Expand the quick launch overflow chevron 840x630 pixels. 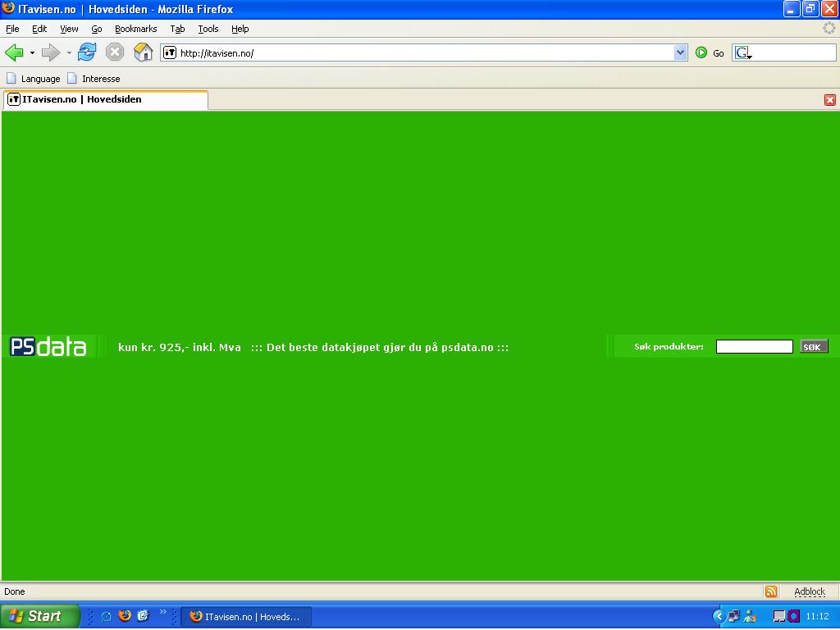pos(163,612)
